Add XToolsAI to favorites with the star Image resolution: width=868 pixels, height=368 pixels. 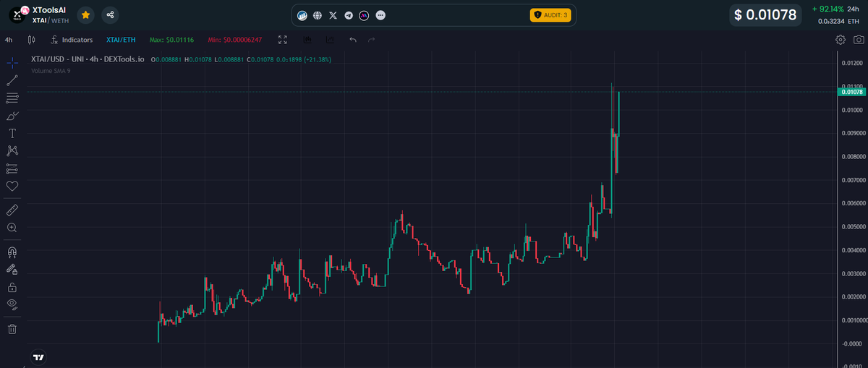85,14
